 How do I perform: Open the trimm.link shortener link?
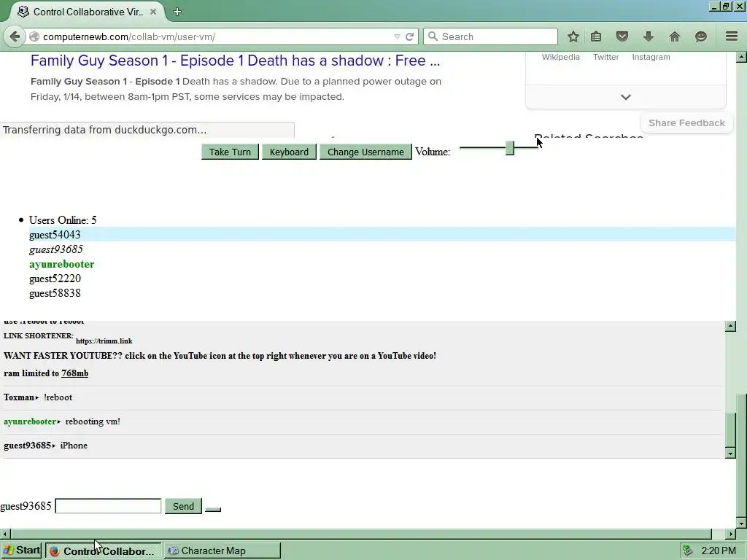click(104, 341)
